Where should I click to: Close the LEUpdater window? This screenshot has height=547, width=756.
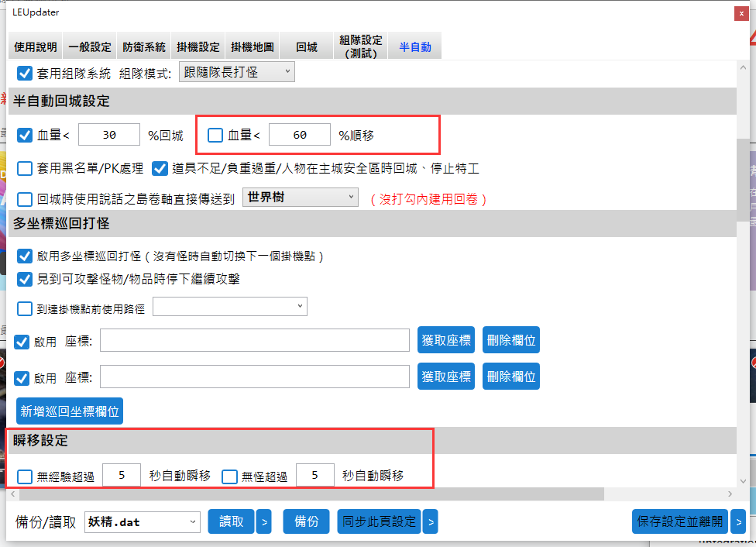coord(741,13)
